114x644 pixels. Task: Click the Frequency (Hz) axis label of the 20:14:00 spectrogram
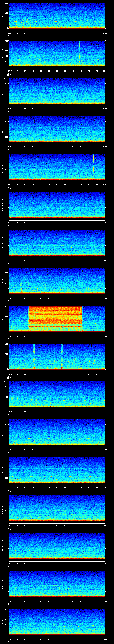pos(3,16)
